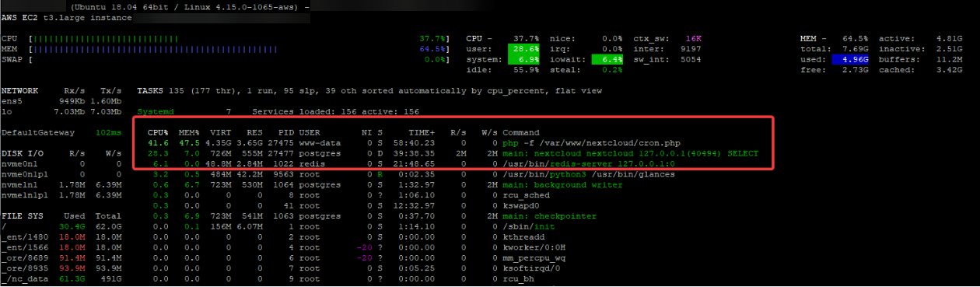The image size is (980, 287).
Task: Click the Systemd label
Action: click(156, 112)
